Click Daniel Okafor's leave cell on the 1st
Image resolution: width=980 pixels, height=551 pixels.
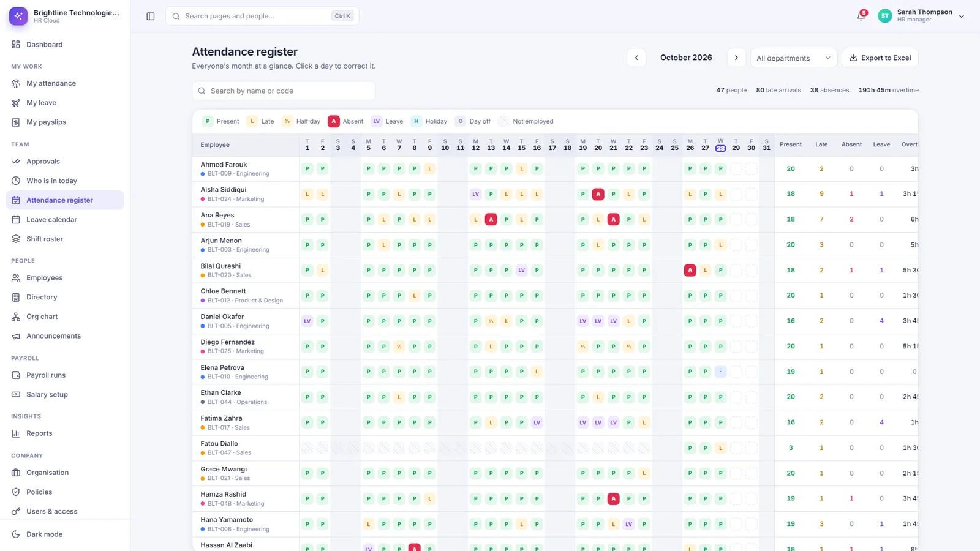click(307, 321)
